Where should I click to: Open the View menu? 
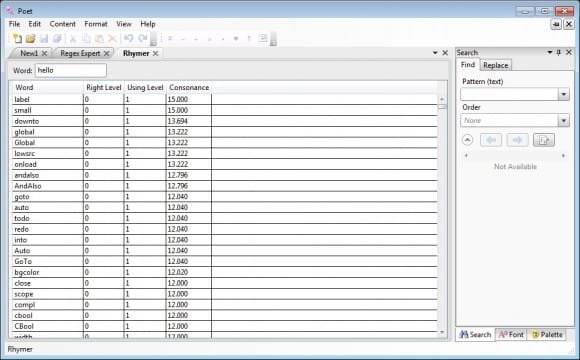coord(124,24)
